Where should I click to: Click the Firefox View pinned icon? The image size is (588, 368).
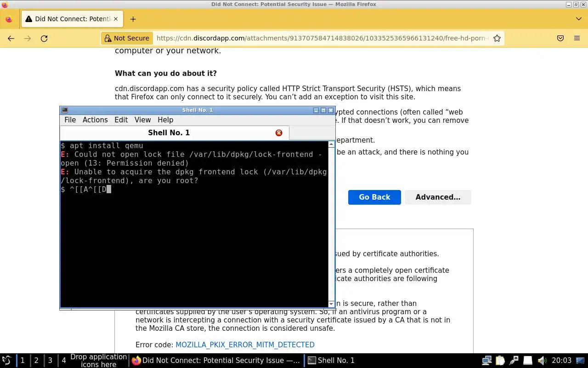[x=9, y=19]
